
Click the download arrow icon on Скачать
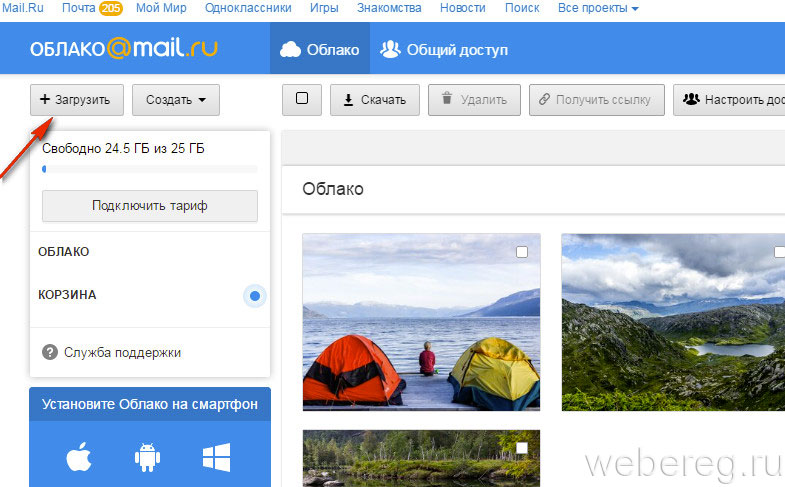click(348, 100)
